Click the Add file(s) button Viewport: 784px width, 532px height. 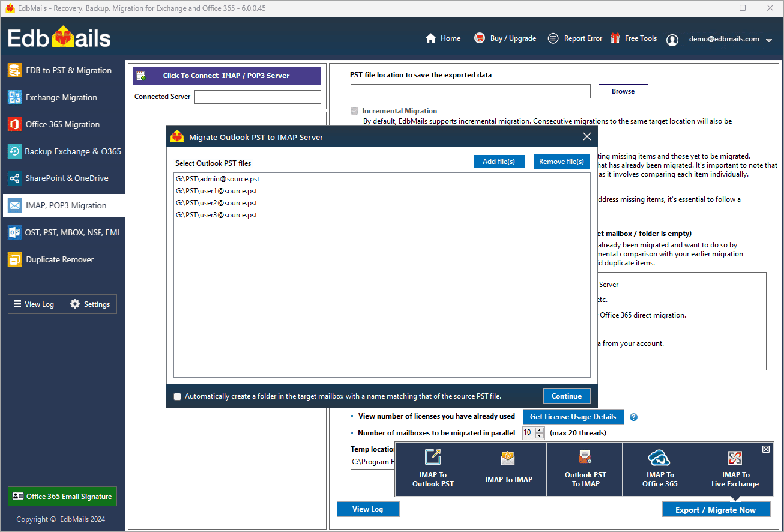click(x=499, y=162)
